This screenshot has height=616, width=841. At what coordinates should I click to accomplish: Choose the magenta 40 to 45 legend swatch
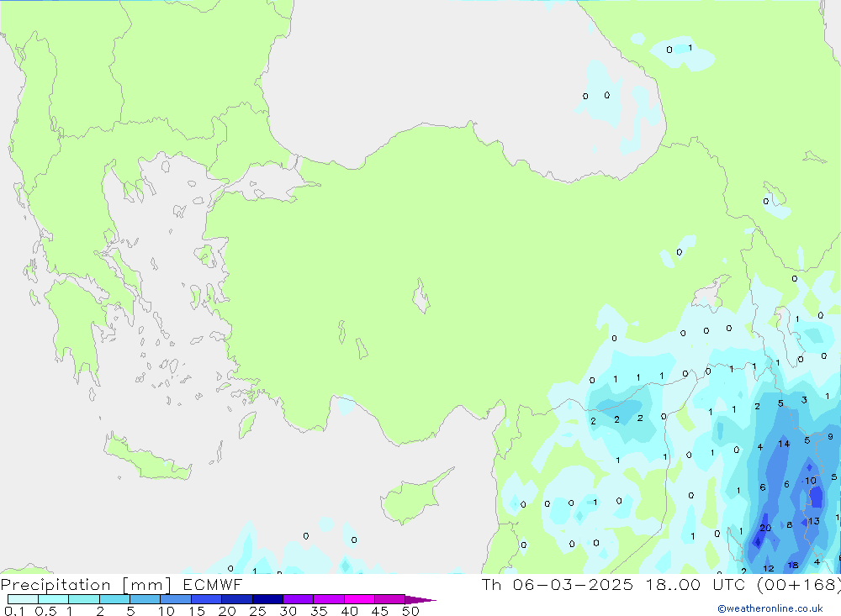[x=359, y=599]
